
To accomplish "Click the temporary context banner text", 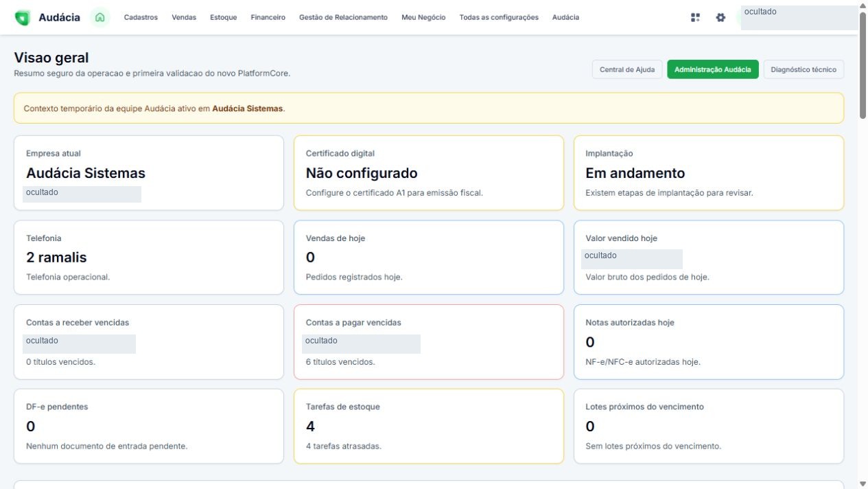I will [154, 109].
